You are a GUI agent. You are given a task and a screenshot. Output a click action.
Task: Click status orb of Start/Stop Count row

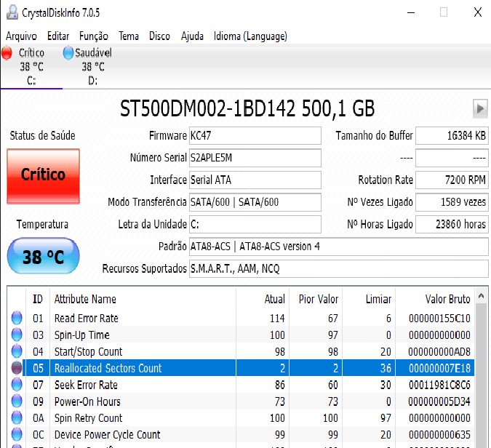click(17, 351)
